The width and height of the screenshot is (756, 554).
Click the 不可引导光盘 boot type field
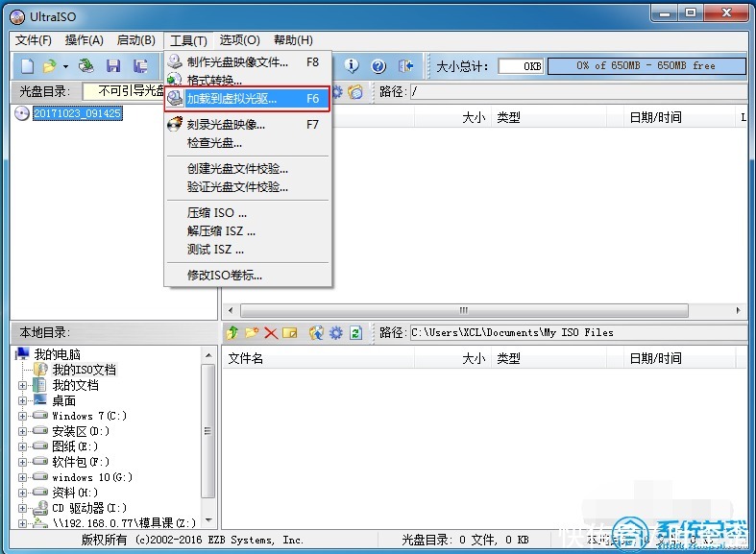[124, 90]
